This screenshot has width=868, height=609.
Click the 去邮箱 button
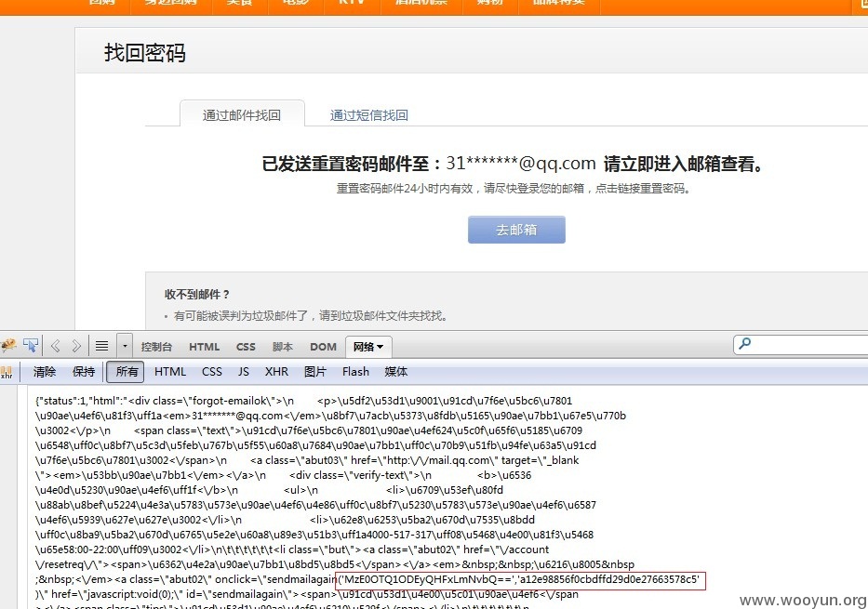pyautogui.click(x=516, y=230)
